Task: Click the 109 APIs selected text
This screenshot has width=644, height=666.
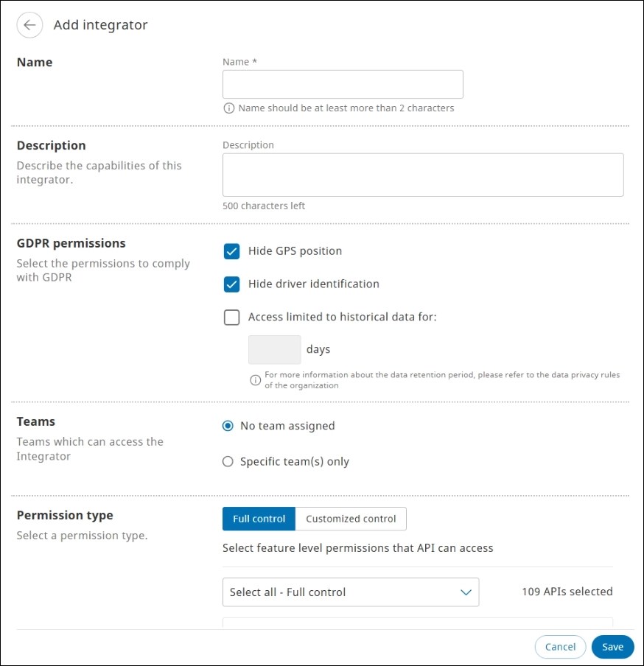Action: [567, 592]
